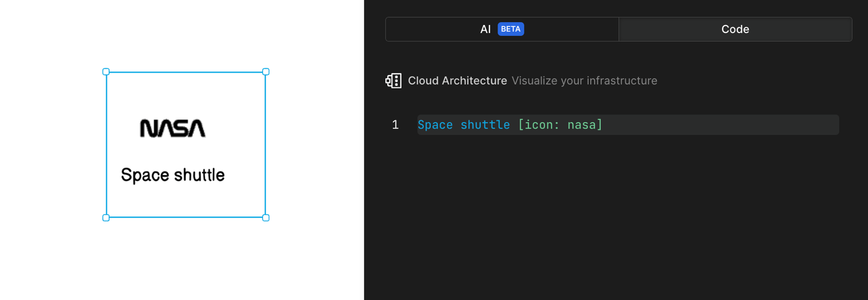The height and width of the screenshot is (300, 868).
Task: Switch to the AI tab
Action: point(502,29)
